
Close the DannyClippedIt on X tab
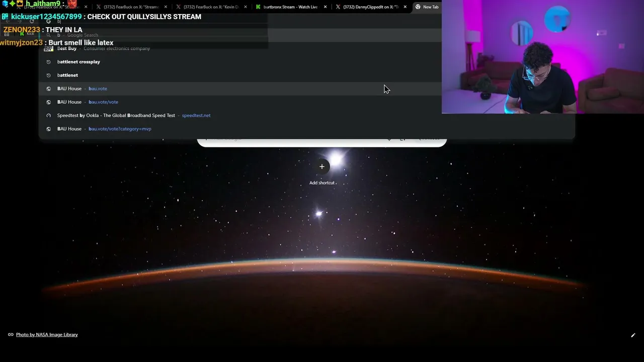coord(405,7)
